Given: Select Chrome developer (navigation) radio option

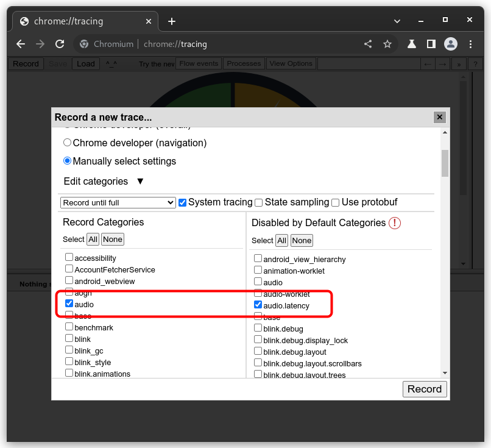Looking at the screenshot, I should tap(67, 143).
